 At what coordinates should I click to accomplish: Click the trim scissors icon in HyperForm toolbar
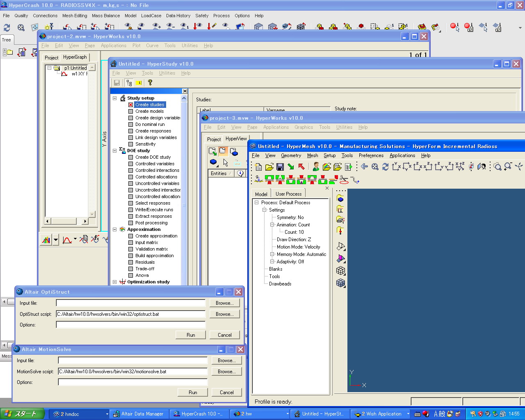[x=344, y=180]
